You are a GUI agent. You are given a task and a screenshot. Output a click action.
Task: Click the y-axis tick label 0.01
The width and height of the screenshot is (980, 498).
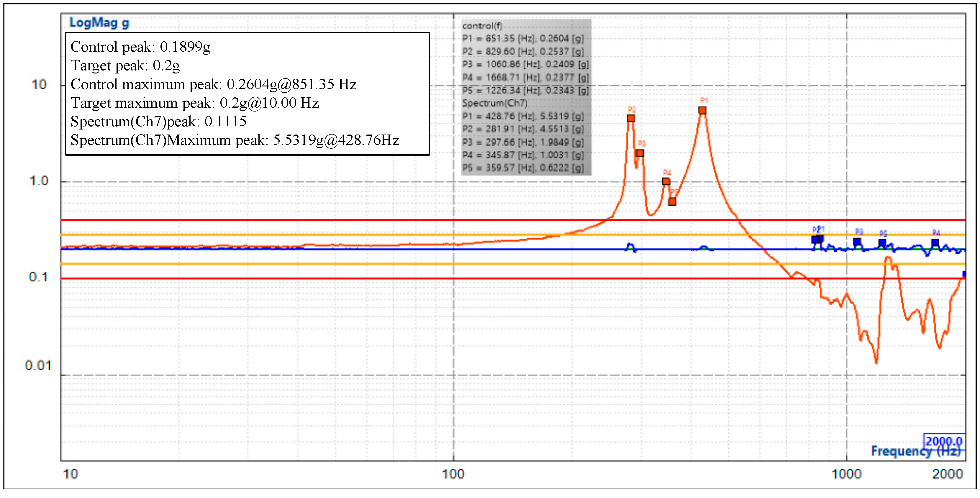(38, 366)
